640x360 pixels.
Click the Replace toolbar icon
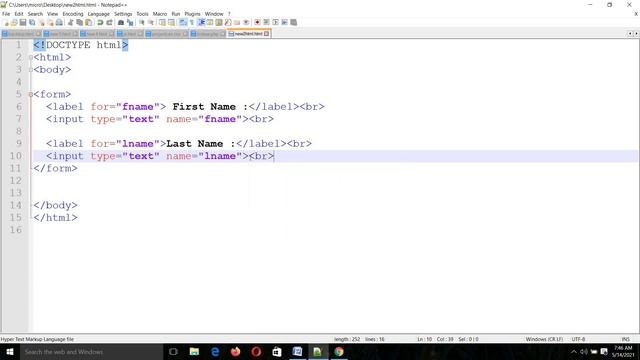(130, 22)
